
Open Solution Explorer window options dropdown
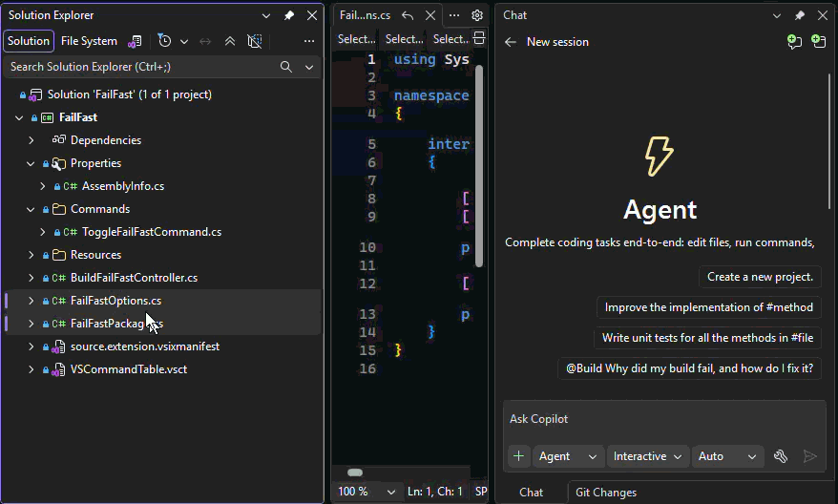pyautogui.click(x=265, y=15)
